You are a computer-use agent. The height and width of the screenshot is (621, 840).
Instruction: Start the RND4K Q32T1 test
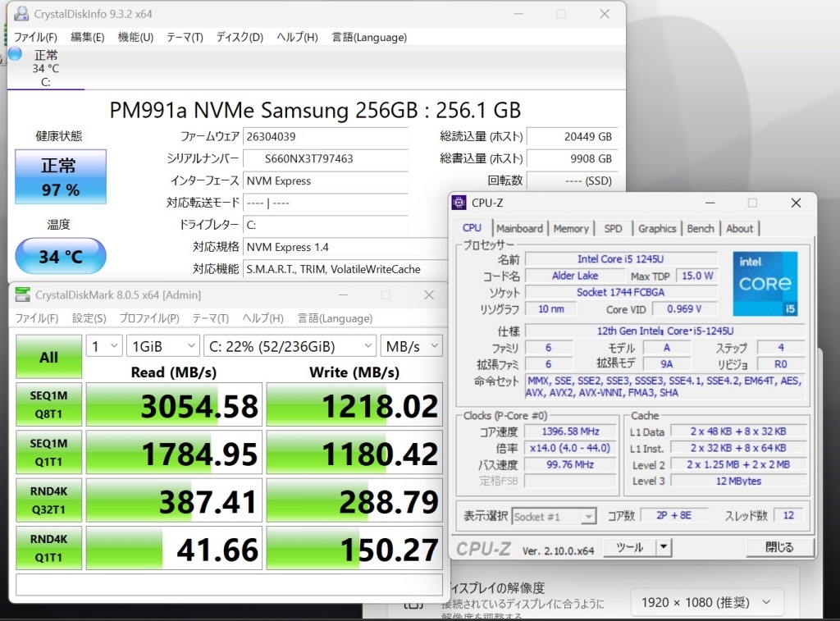point(48,500)
